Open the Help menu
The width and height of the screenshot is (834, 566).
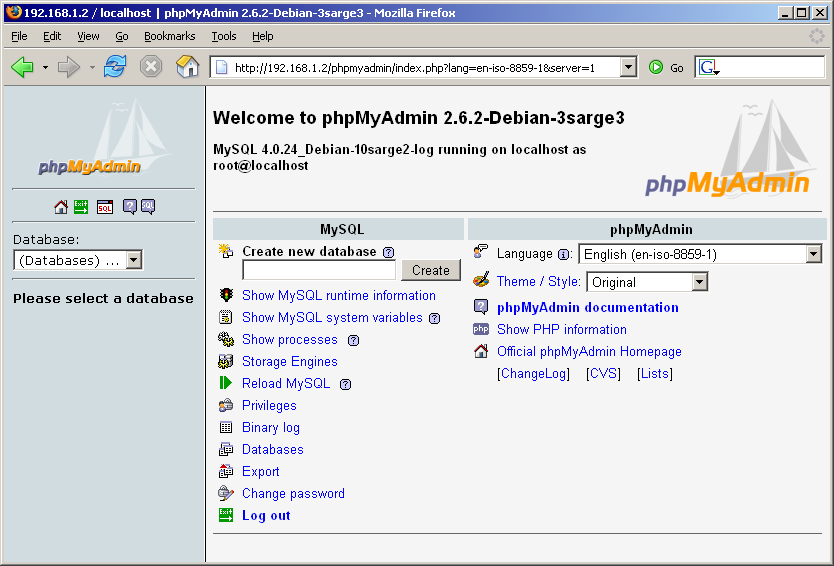point(263,36)
